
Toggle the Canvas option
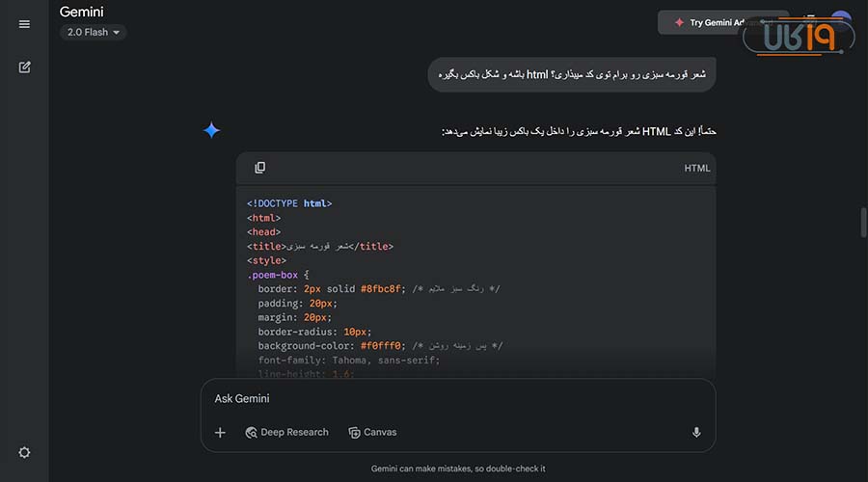click(x=372, y=433)
